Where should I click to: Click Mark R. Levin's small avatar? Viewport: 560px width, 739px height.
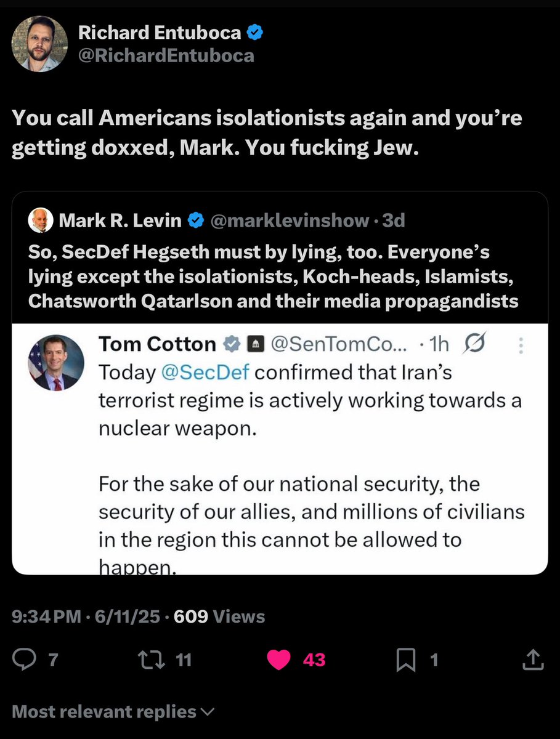click(x=41, y=220)
